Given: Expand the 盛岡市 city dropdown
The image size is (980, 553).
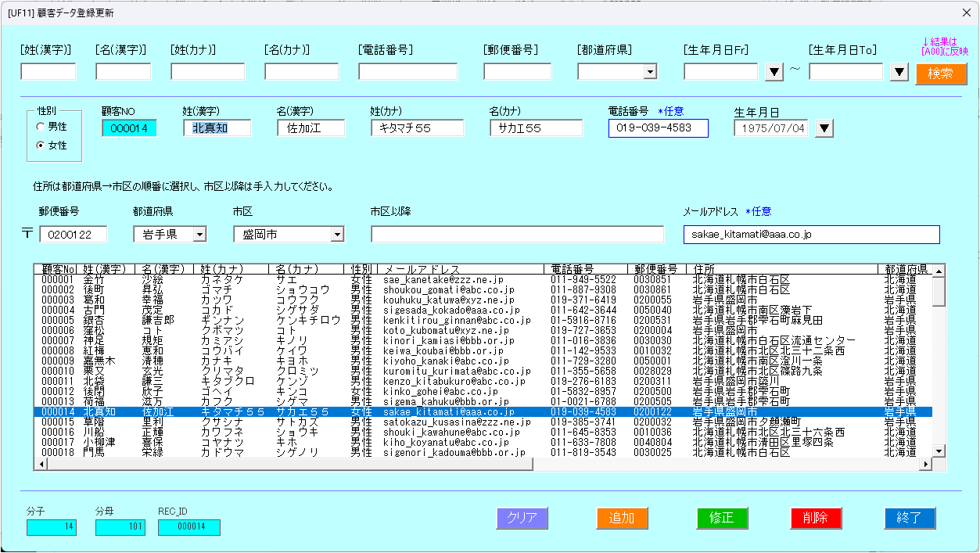Looking at the screenshot, I should [337, 234].
